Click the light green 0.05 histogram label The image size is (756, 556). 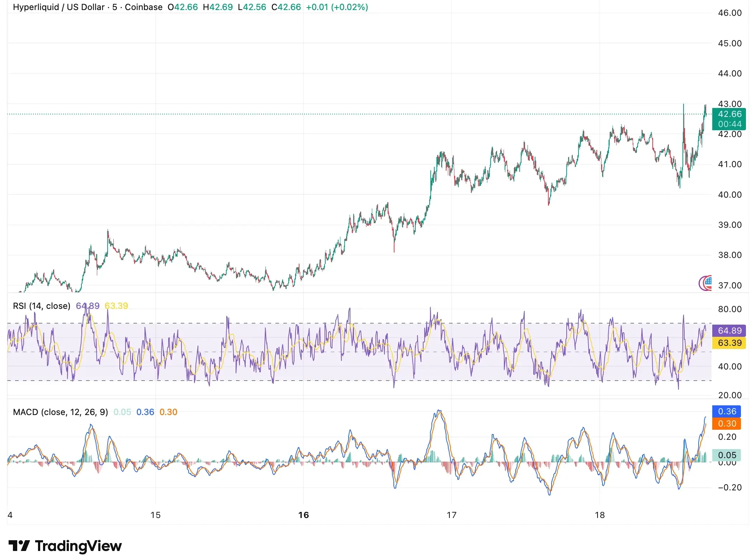[x=727, y=455]
